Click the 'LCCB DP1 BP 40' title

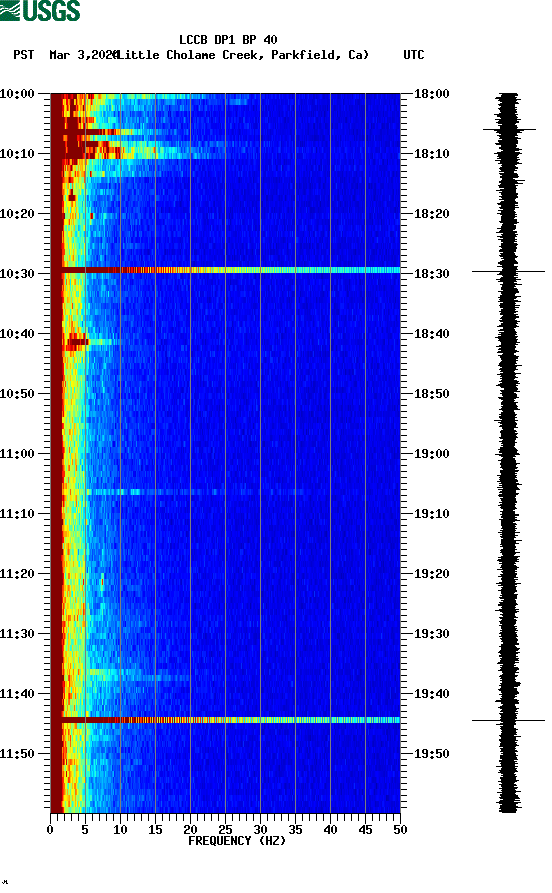pyautogui.click(x=228, y=40)
